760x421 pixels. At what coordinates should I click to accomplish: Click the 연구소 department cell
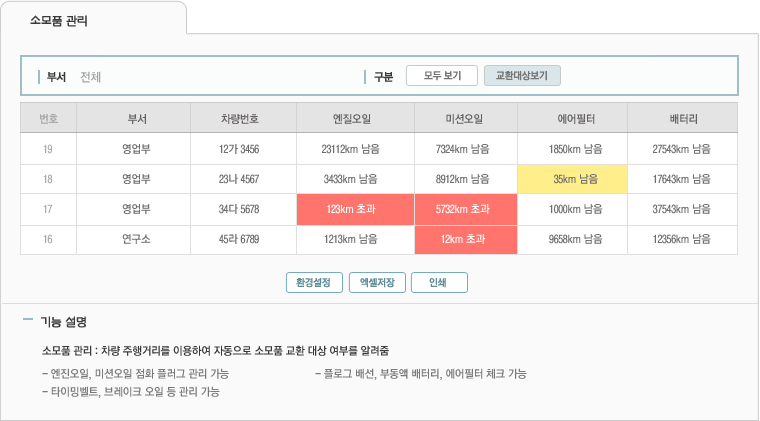click(x=133, y=239)
